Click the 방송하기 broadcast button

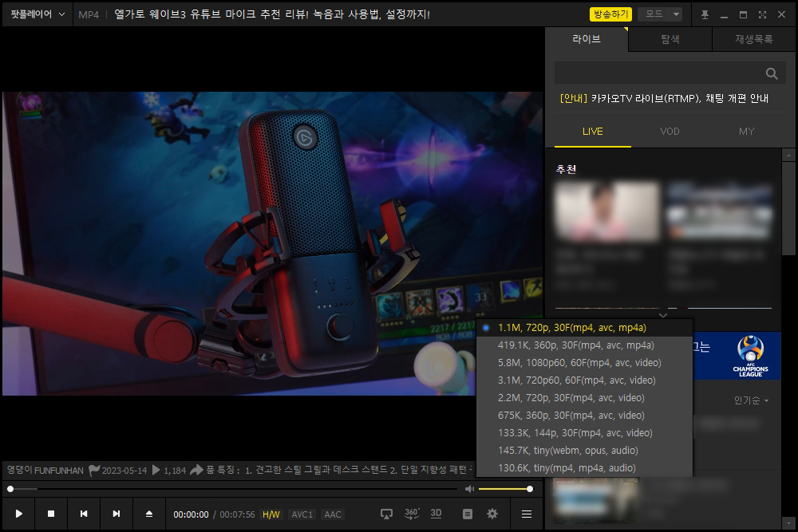(x=610, y=14)
